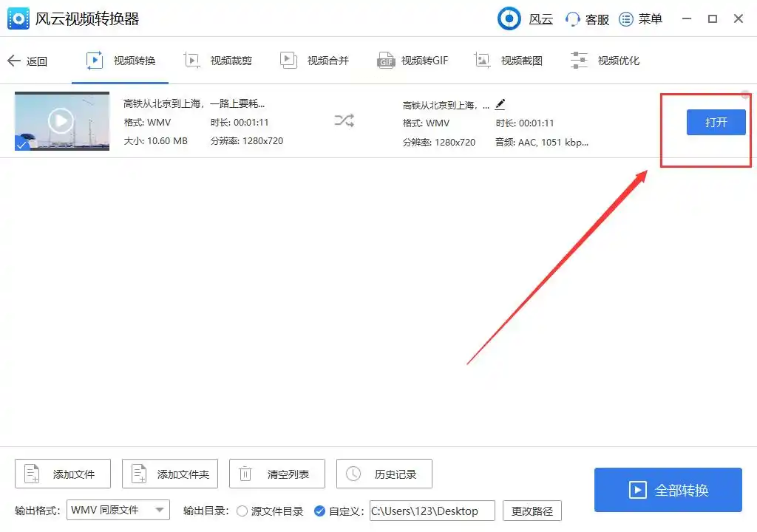757x532 pixels.
Task: Switch to the 视频转GIF tab
Action: 413,61
